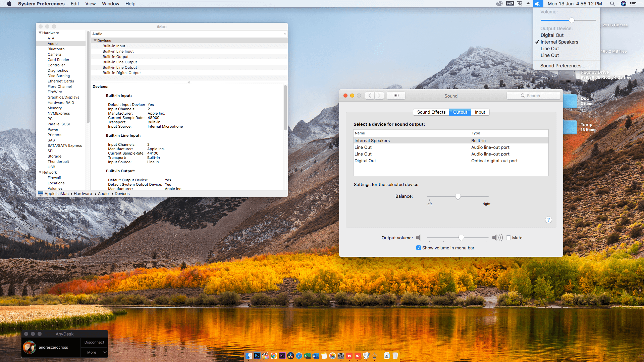644x362 pixels.
Task: Choose Digital Out in volume menu
Action: [x=567, y=35]
